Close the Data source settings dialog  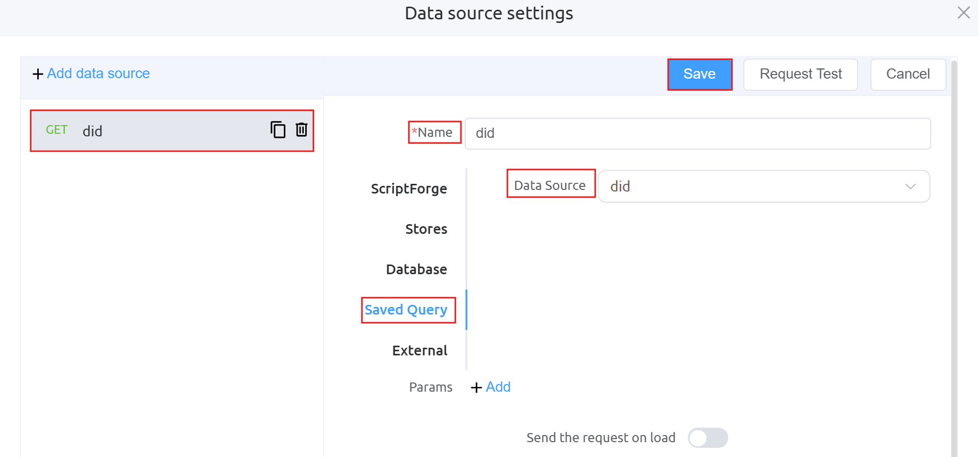pos(963,13)
